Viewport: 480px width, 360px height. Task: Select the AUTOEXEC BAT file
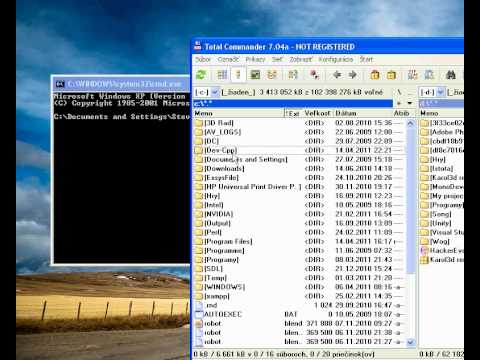(300, 314)
